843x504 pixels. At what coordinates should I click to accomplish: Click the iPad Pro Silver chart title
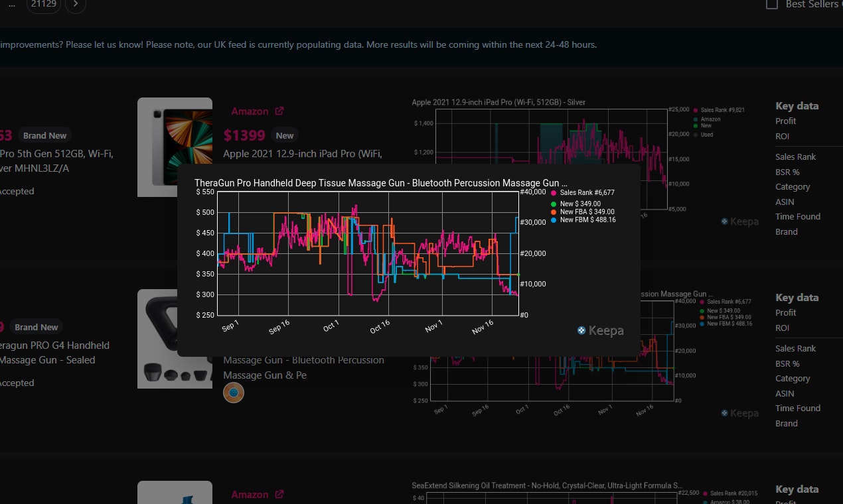[498, 102]
